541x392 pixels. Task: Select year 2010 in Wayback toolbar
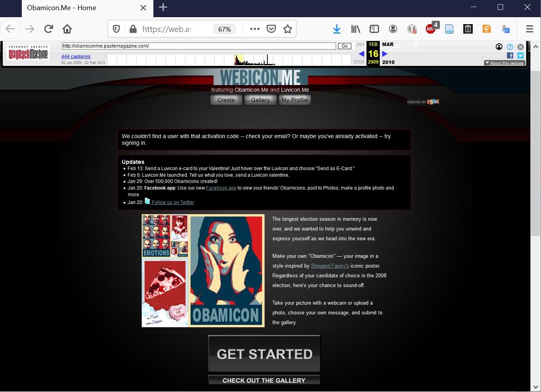[388, 62]
